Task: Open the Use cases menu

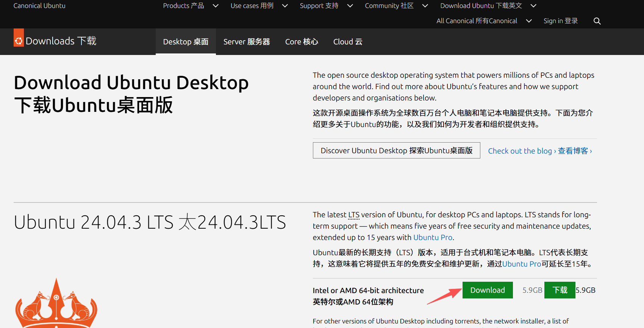Action: point(252,6)
